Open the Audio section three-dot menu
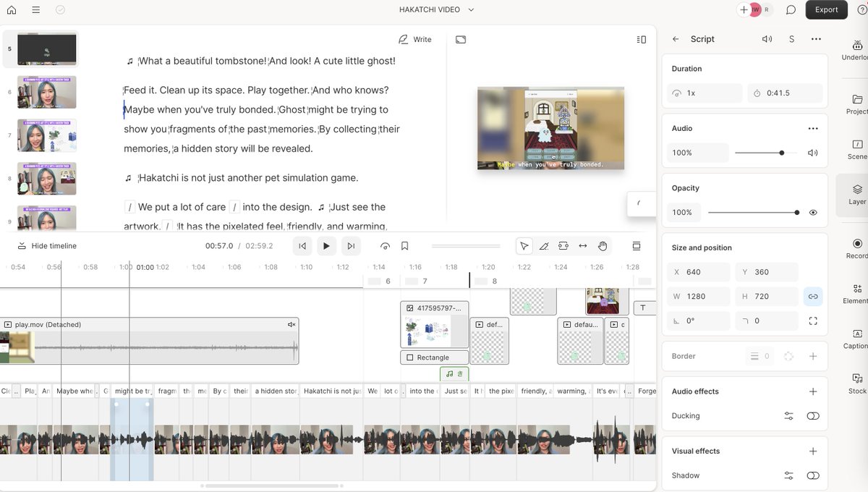Viewport: 868px width, 492px height. pos(813,128)
